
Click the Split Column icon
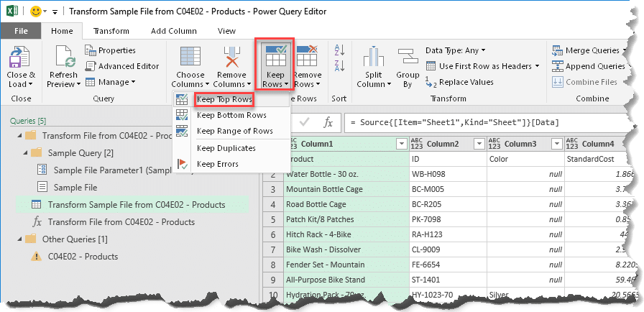point(373,57)
